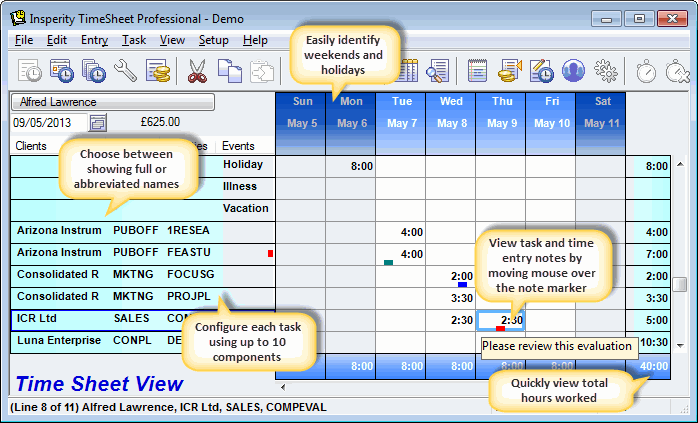
Task: Open the blue user profile icon
Action: coord(573,71)
